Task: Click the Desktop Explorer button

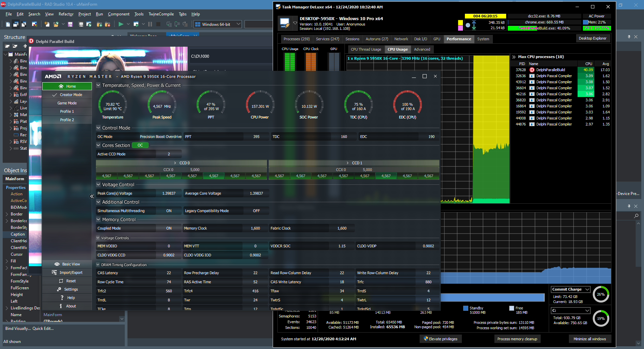Action: (x=592, y=38)
